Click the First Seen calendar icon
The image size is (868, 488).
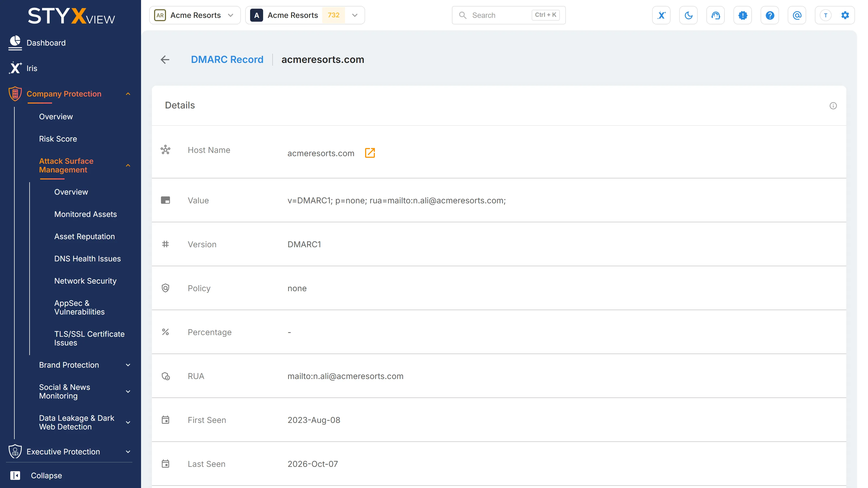[165, 420]
